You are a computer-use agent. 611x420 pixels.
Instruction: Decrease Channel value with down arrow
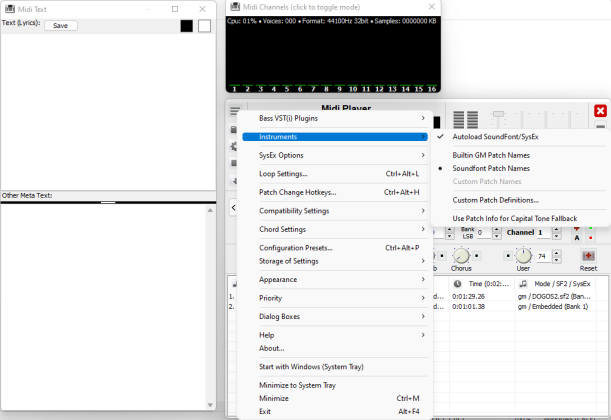[557, 236]
